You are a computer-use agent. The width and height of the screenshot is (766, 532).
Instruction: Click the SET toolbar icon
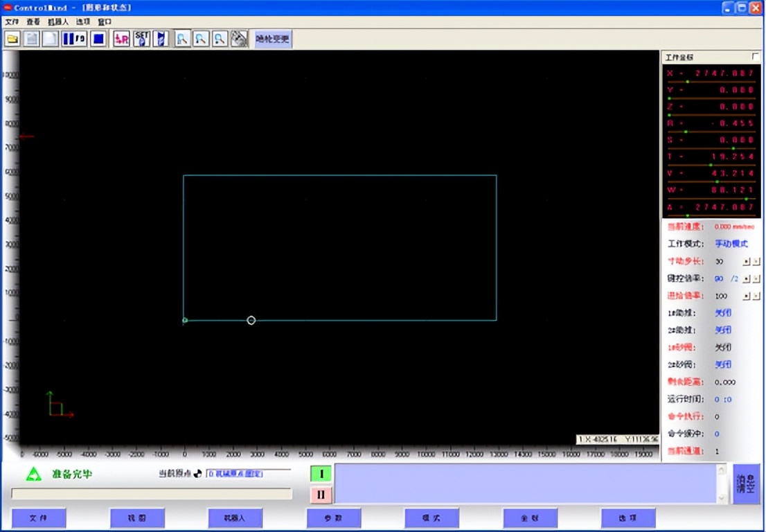(141, 39)
